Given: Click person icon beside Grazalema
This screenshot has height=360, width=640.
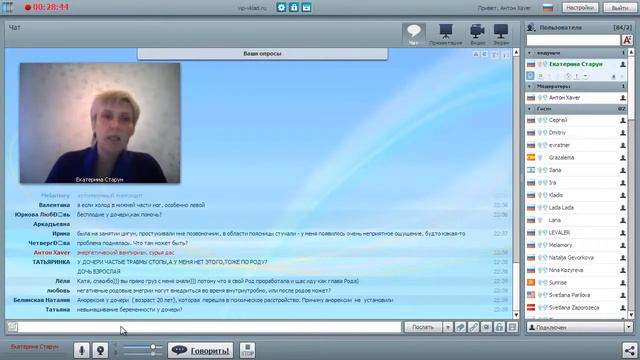Looking at the screenshot, I should [x=622, y=158].
